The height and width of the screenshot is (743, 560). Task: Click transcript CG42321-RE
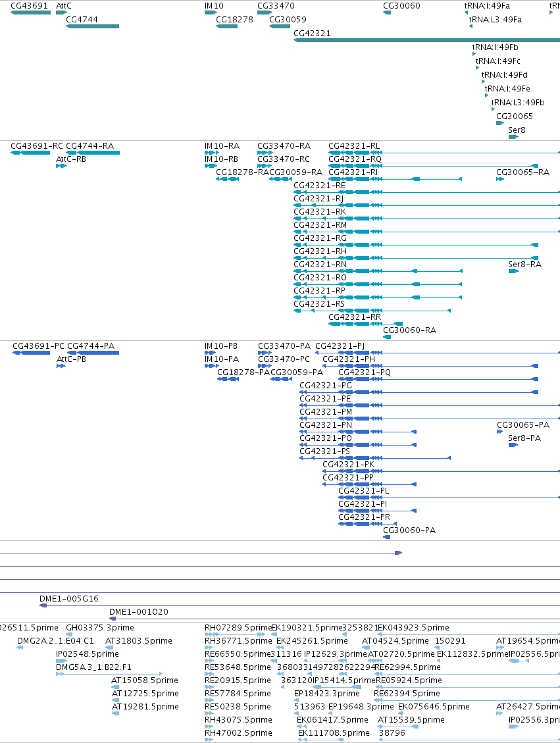(x=427, y=192)
